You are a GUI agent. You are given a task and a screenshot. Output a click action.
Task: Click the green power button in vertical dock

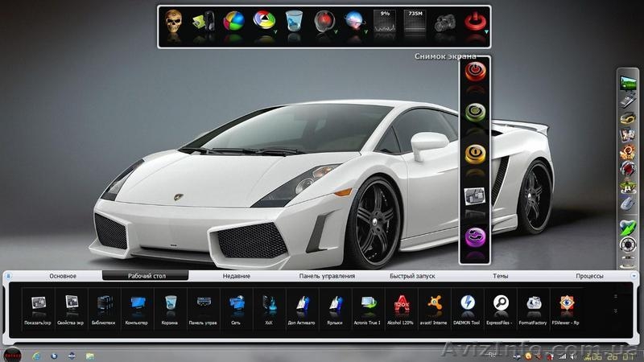pos(475,113)
